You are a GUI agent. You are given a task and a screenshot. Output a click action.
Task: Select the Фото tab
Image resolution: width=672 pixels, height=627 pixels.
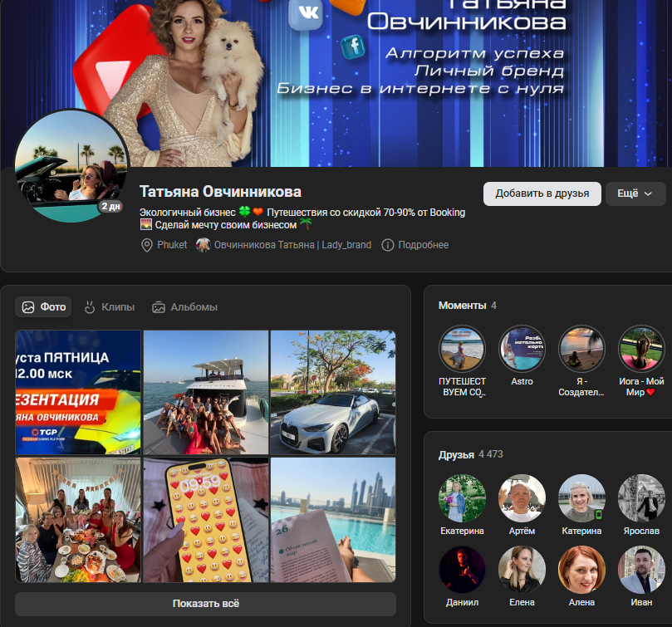(x=44, y=307)
